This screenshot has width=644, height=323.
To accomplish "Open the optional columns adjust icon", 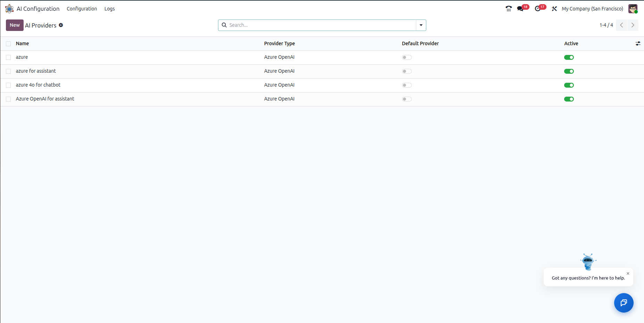I will click(x=638, y=43).
